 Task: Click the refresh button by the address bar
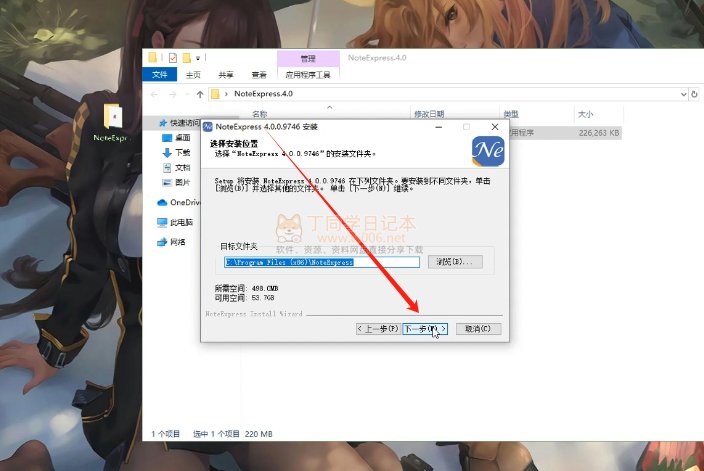click(x=694, y=94)
